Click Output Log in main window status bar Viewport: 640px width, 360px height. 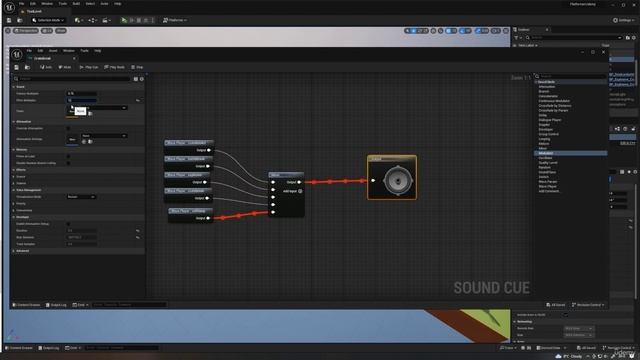[x=49, y=348]
